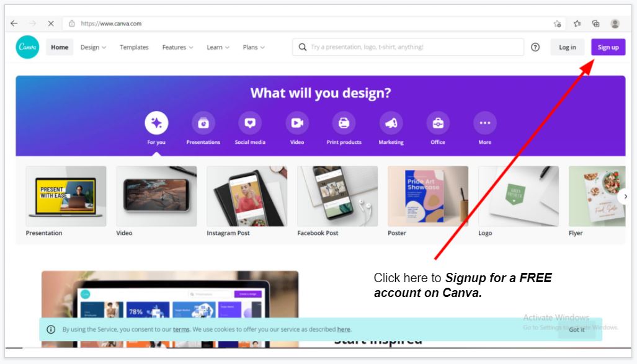This screenshot has height=364, width=637.
Task: Open the More categories icon
Action: [x=485, y=123]
